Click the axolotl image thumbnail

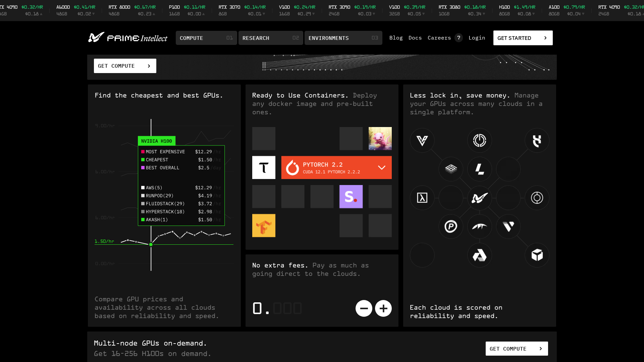tap(380, 138)
